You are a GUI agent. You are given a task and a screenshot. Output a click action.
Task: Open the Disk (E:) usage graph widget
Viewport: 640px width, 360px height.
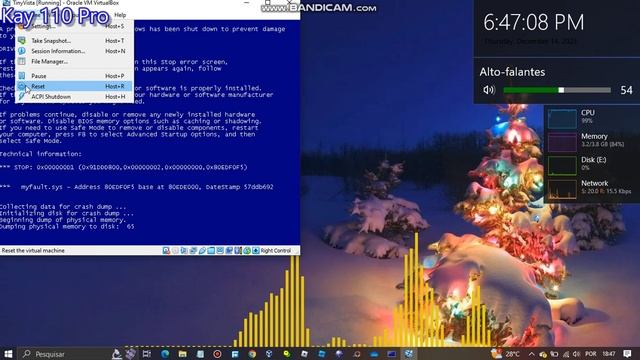pos(562,165)
